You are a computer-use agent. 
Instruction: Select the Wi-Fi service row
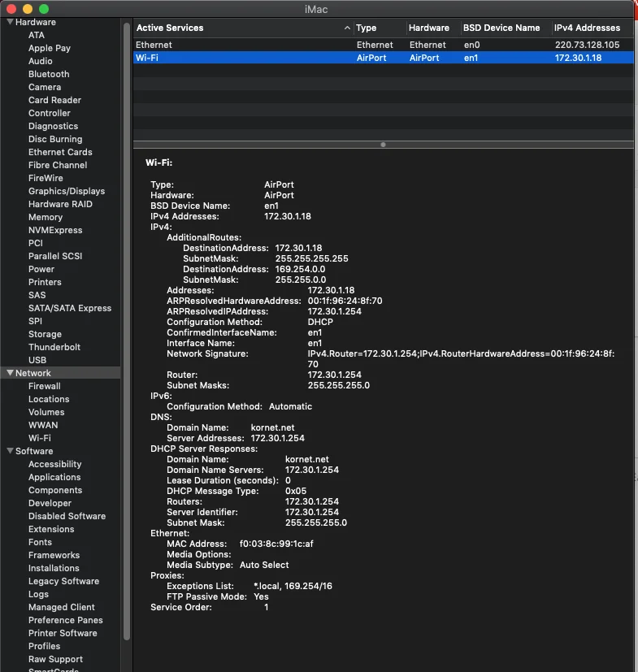(384, 58)
